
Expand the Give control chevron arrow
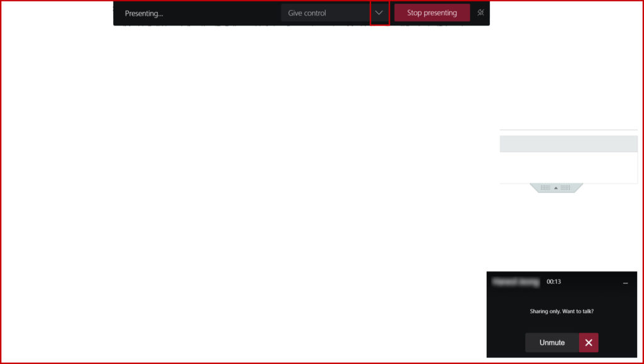click(379, 13)
